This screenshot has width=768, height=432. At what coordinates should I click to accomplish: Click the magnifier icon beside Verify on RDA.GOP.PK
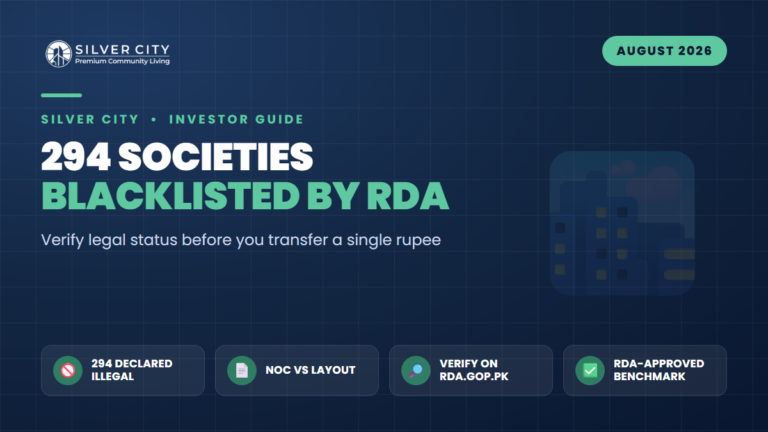coord(416,370)
